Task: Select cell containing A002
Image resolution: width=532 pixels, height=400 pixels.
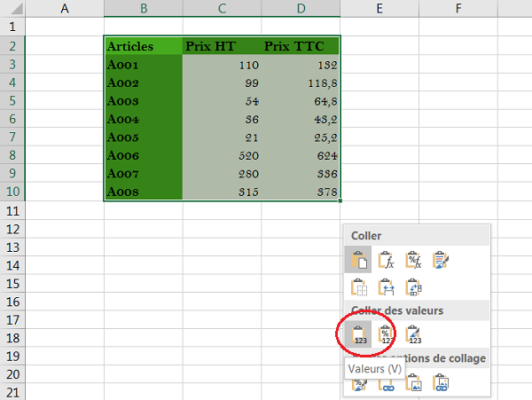Action: (143, 82)
